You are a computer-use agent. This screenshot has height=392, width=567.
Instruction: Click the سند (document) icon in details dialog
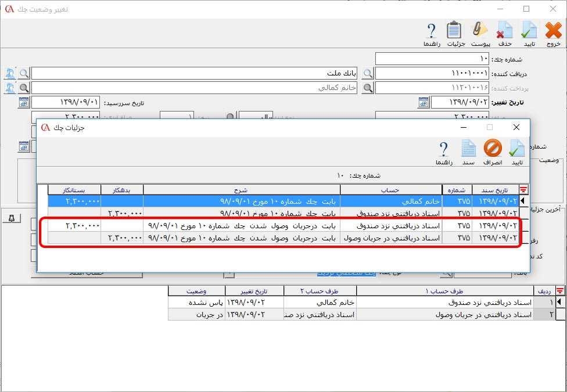[x=468, y=150]
